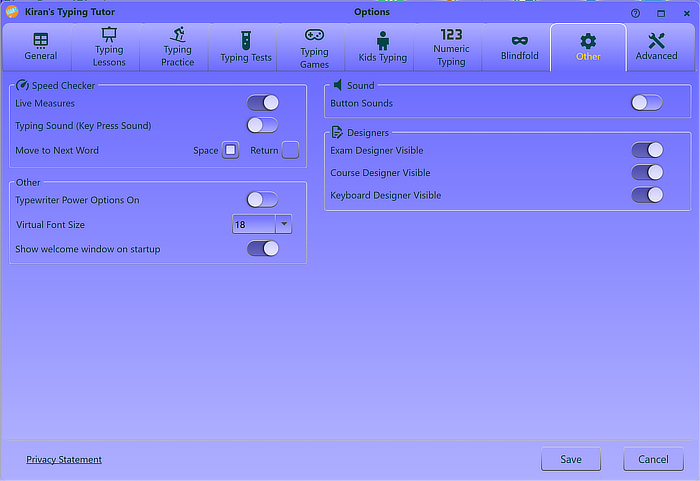
Task: Open the General tab grid icon
Action: [41, 40]
